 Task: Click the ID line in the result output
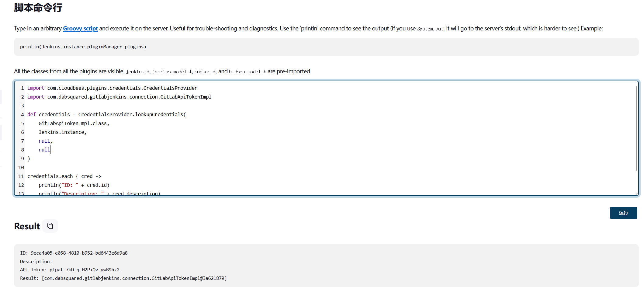(x=74, y=253)
